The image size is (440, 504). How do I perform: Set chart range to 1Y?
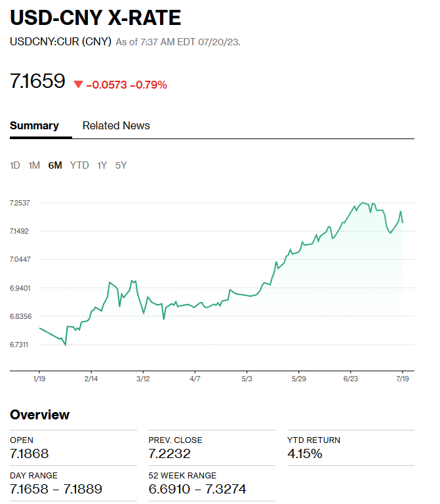point(102,165)
